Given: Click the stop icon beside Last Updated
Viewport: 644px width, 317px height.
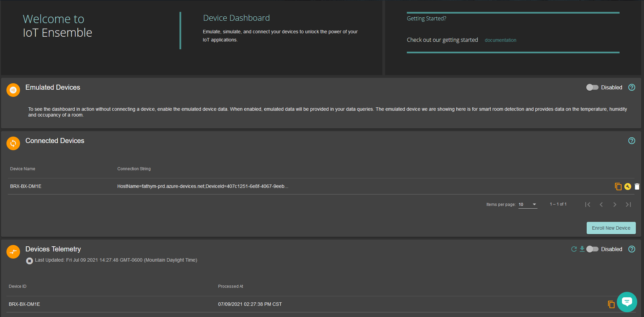Looking at the screenshot, I should [x=30, y=261].
